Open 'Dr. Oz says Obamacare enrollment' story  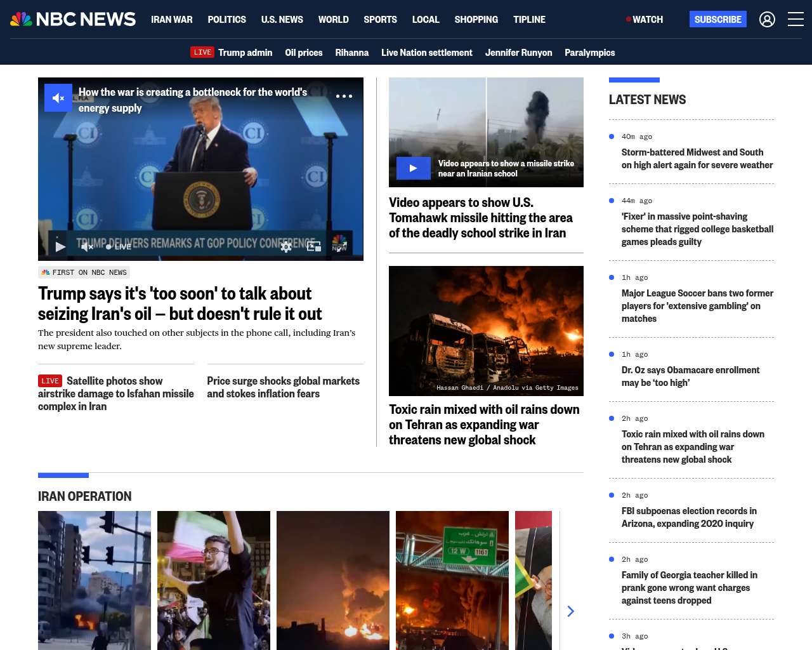(690, 376)
